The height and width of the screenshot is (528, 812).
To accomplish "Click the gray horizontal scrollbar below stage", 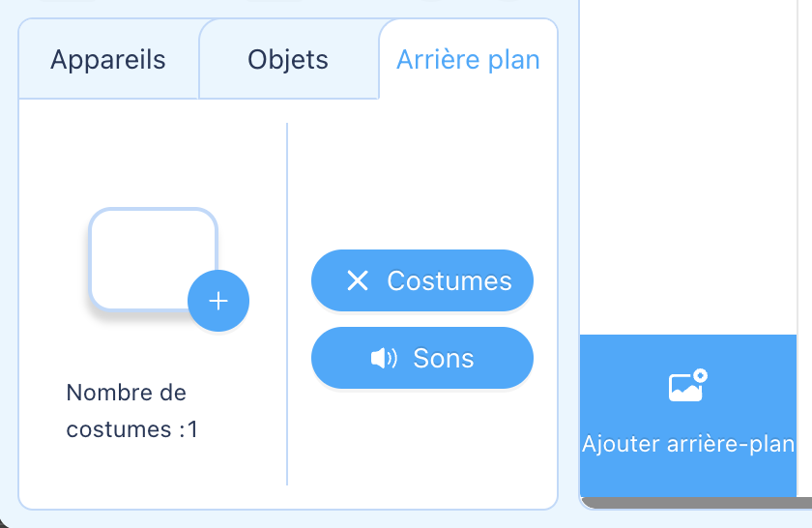I will click(697, 503).
